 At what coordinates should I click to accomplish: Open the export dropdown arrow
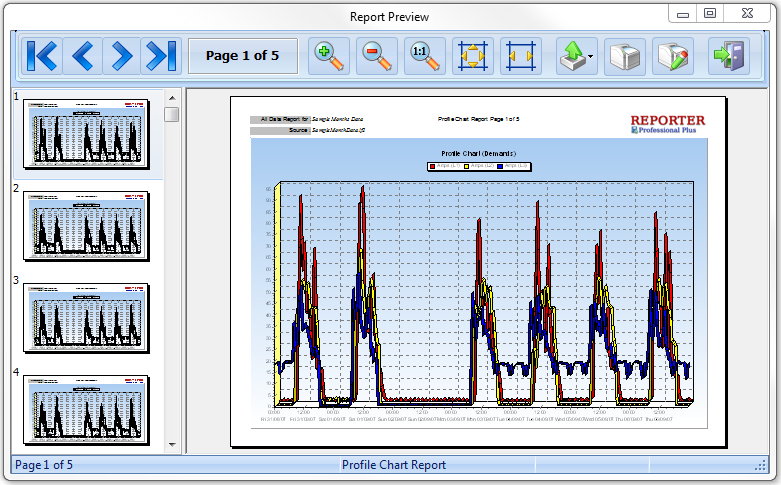tap(591, 56)
